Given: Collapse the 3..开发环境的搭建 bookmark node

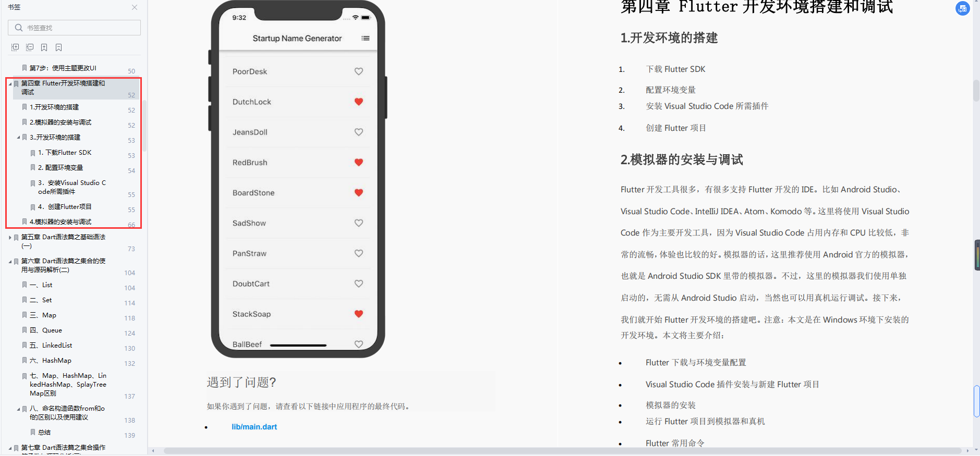Looking at the screenshot, I should pos(18,138).
